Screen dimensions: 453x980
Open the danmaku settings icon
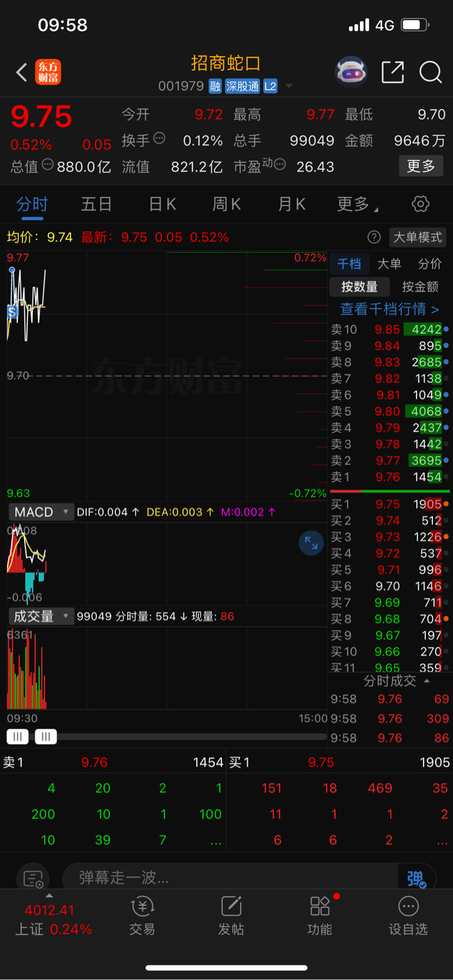tap(33, 879)
